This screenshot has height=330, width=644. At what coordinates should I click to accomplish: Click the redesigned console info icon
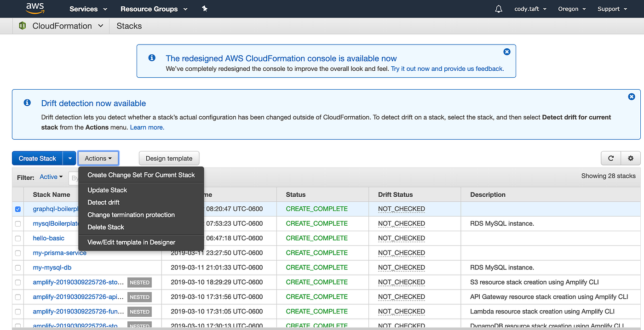click(152, 58)
